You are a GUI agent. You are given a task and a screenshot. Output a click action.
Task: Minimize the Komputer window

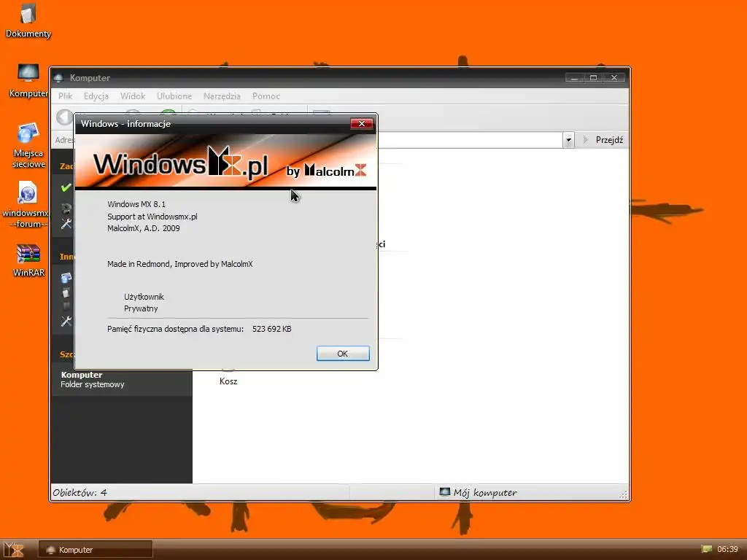575,77
